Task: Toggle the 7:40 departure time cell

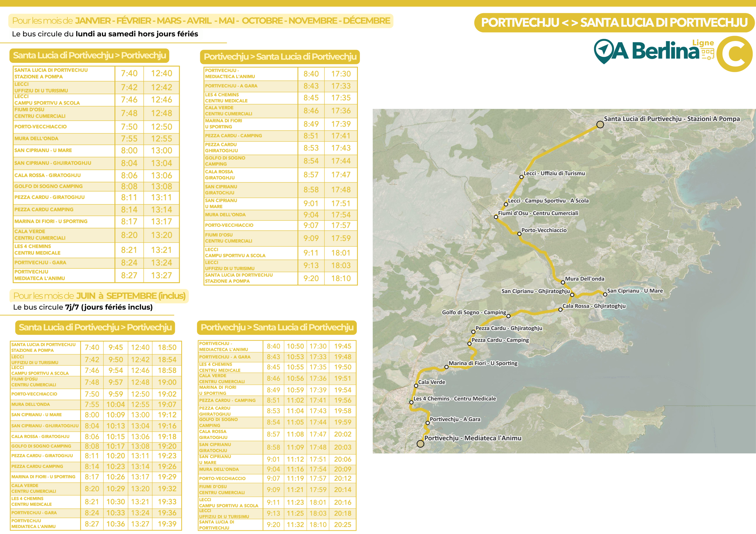Action: pyautogui.click(x=130, y=73)
